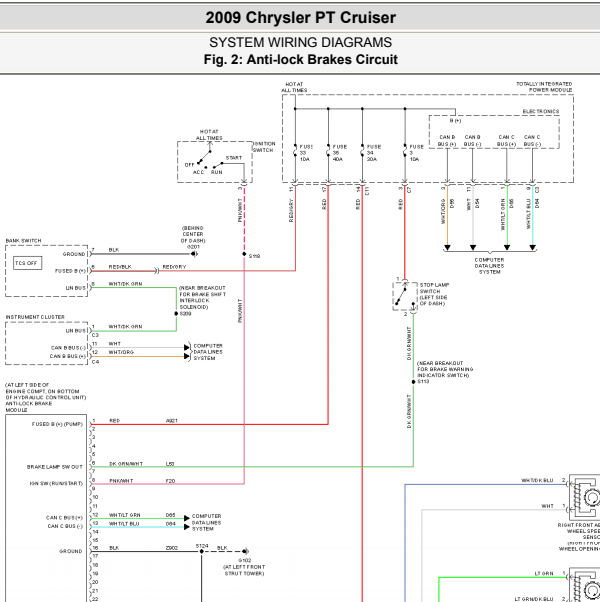Click the 2009 Chrysler PT Cruiser title
Image resolution: width=600 pixels, height=602 pixels.
301,18
